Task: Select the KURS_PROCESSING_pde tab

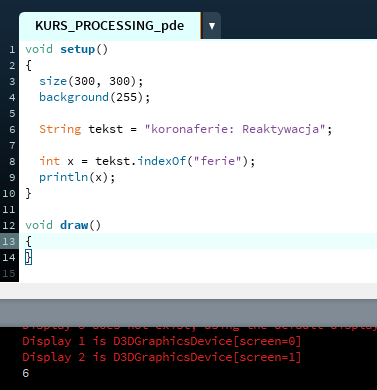Action: click(110, 26)
